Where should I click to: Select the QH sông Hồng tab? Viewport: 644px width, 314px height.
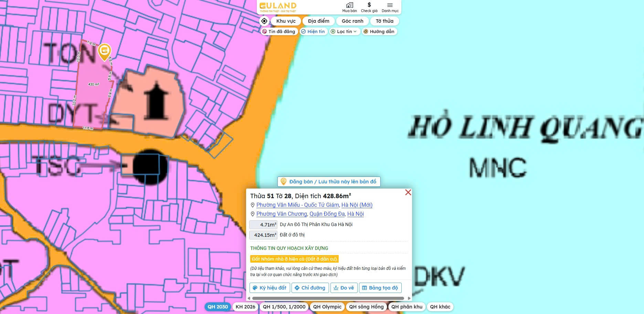coord(366,306)
